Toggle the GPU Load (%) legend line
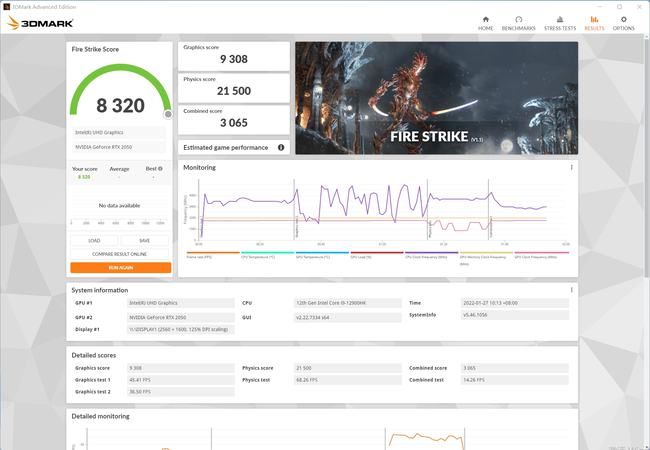 pos(377,254)
